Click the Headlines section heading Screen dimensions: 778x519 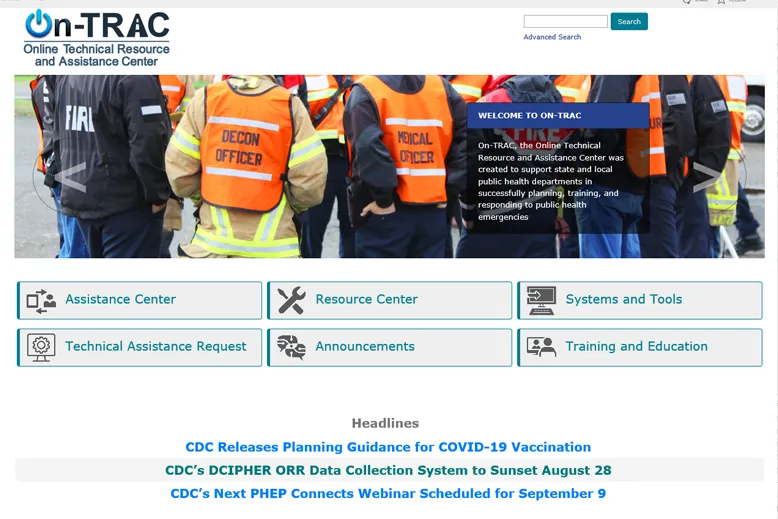point(386,423)
